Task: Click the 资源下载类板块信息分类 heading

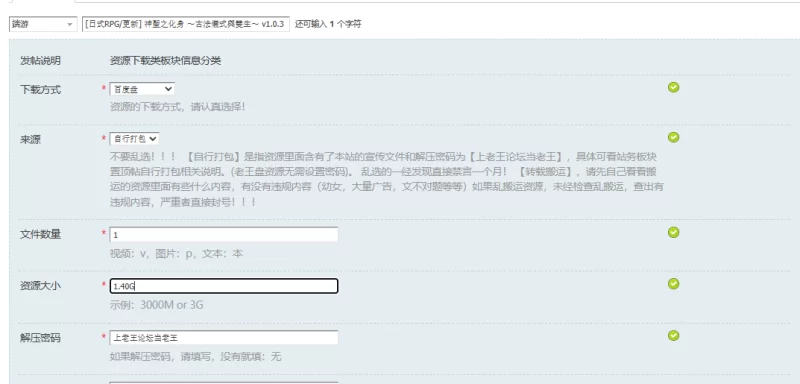Action: [165, 61]
